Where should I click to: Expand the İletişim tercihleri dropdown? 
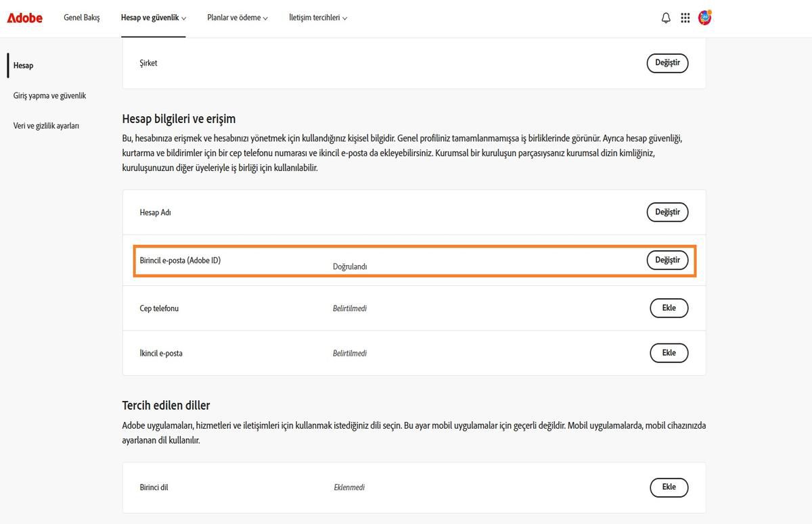coord(318,18)
